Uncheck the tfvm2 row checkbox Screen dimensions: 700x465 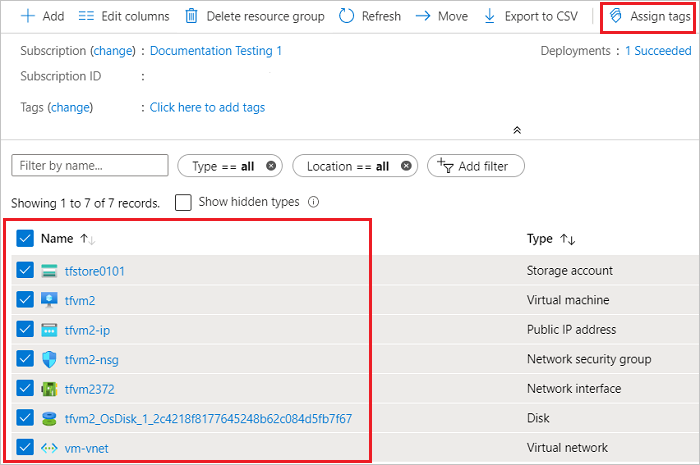(x=25, y=299)
